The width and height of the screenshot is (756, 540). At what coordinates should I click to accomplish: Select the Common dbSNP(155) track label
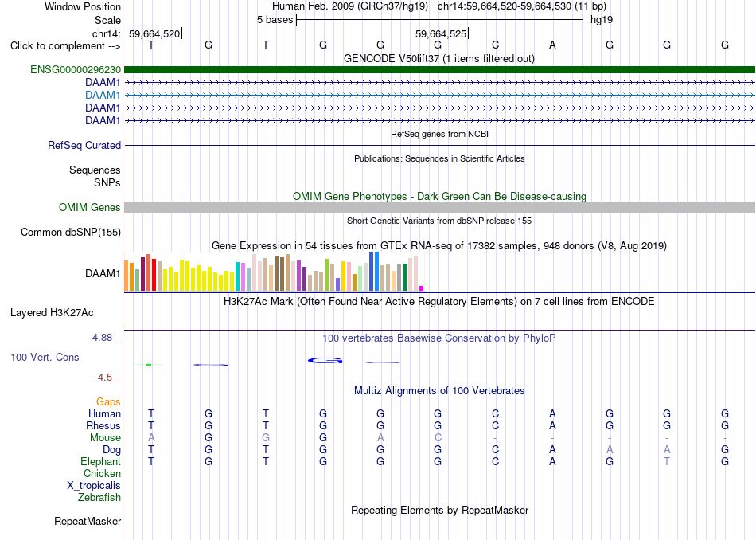pos(71,232)
